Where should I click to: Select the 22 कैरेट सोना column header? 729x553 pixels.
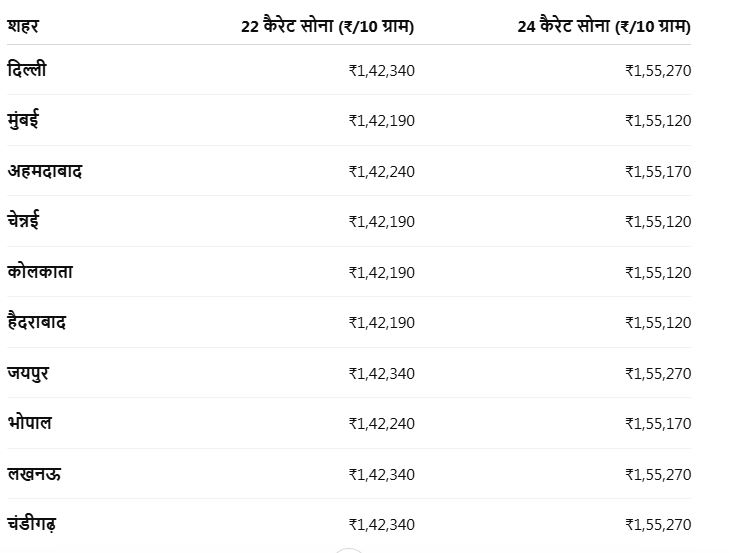[327, 26]
